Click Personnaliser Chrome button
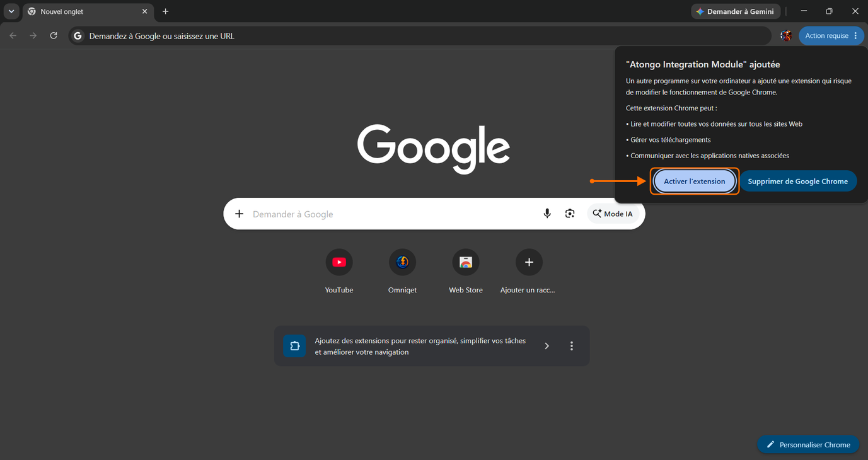The width and height of the screenshot is (868, 460). (808, 445)
